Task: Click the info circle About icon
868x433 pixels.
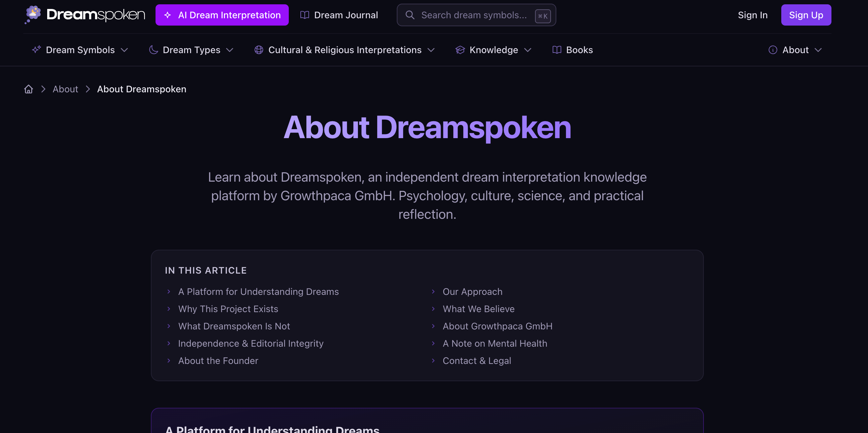Action: pos(773,50)
